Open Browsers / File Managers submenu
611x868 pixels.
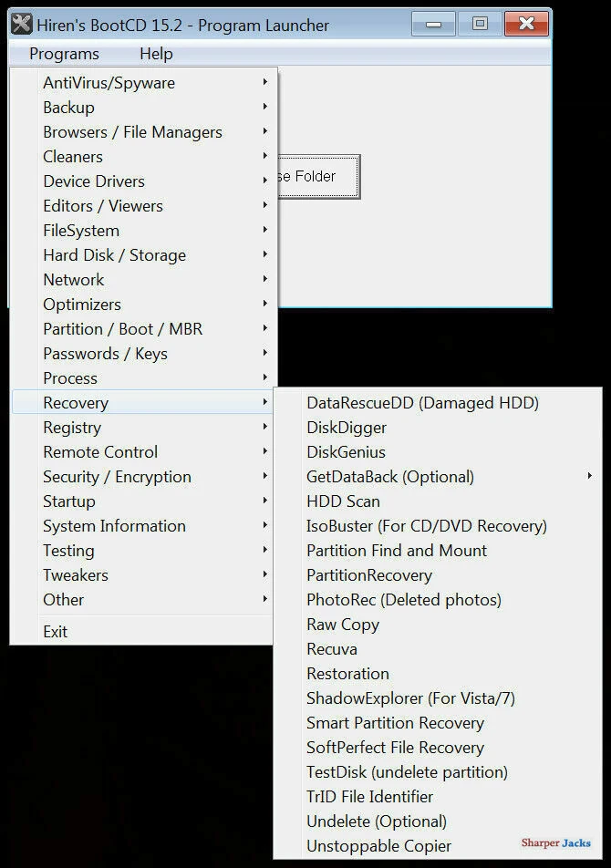click(x=144, y=131)
